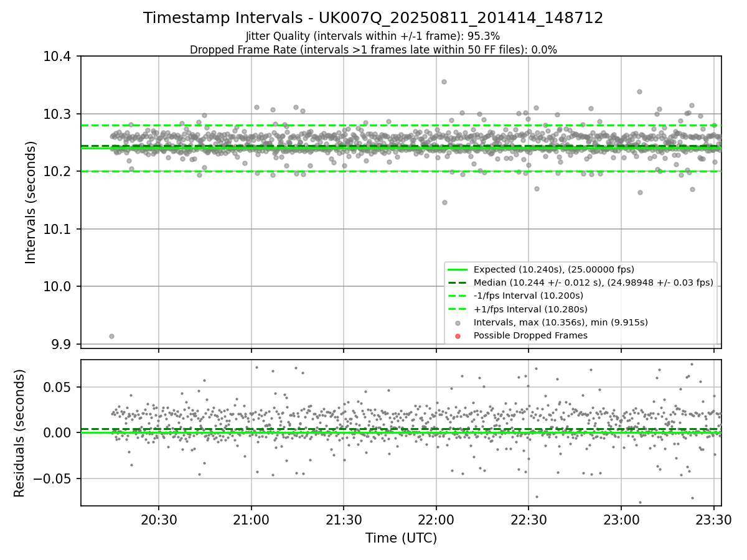Click the 22:30 time tick label
This screenshot has height=560, width=747.
click(529, 519)
